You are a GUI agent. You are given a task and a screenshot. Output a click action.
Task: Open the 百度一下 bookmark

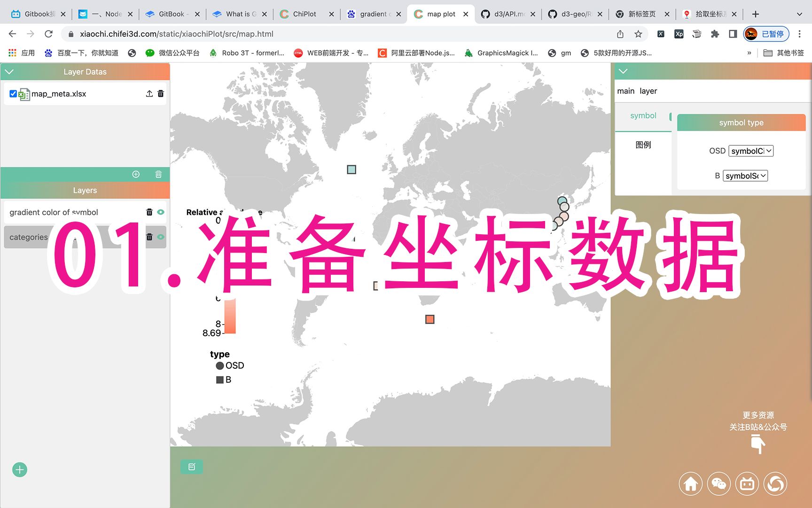(x=81, y=53)
